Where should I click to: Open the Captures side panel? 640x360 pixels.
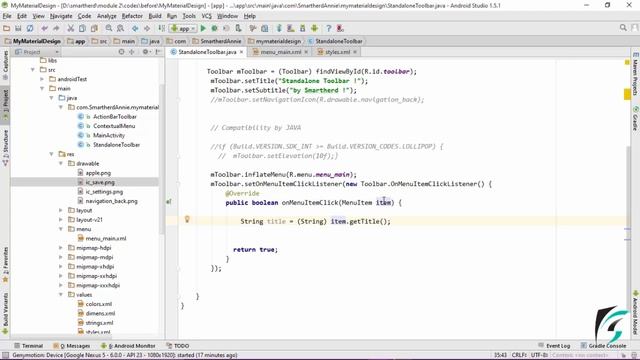point(5,65)
